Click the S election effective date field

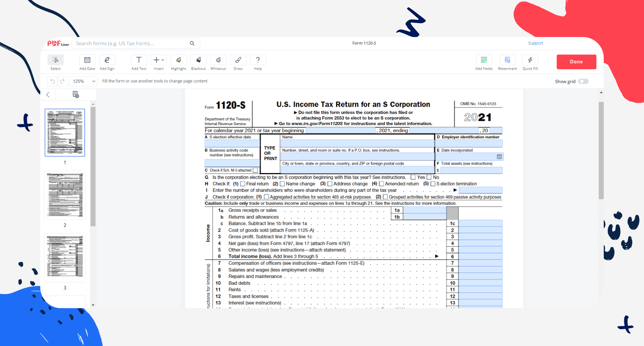232,143
